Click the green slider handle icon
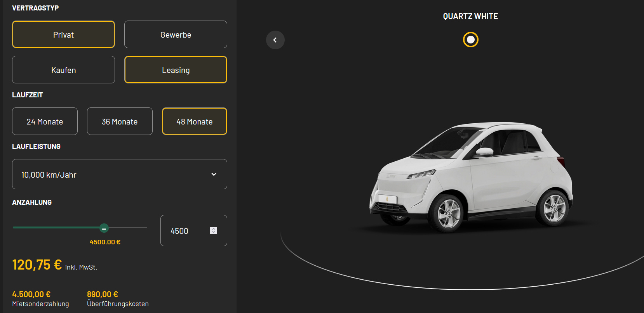 pyautogui.click(x=104, y=228)
